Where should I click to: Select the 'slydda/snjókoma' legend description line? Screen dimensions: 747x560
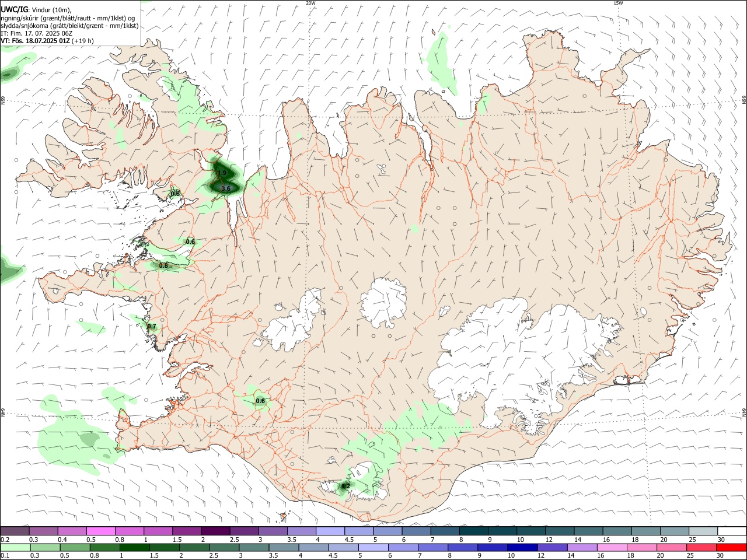(x=69, y=26)
